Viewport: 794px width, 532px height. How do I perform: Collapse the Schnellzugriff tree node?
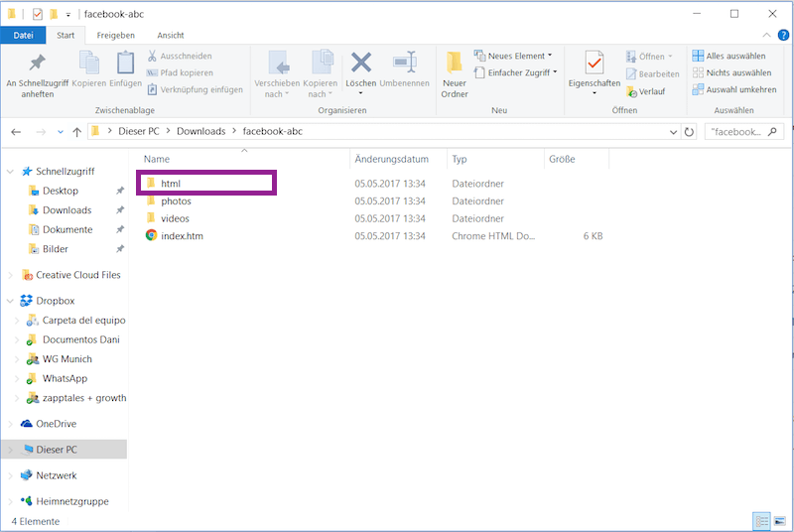[10, 172]
